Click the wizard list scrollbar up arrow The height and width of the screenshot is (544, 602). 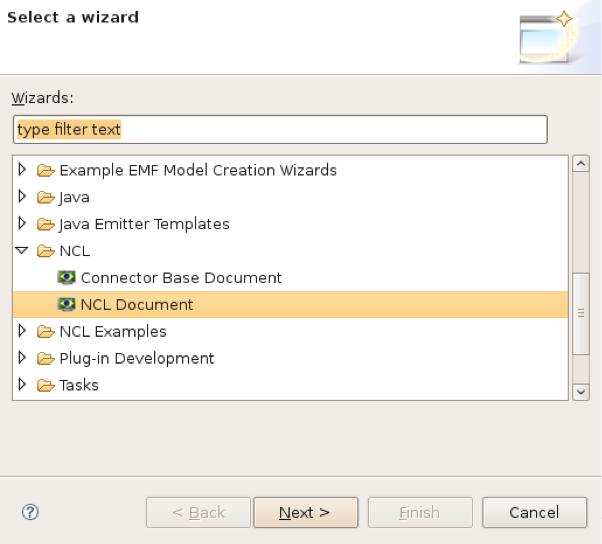[581, 164]
